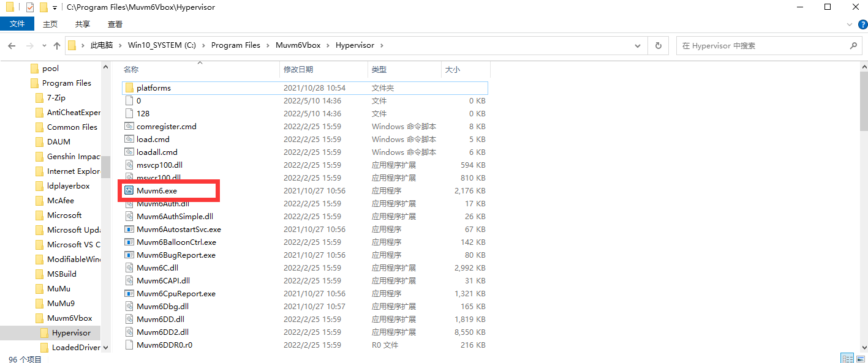Switch to the 共享 ribbon tab
The image size is (868, 363).
83,24
